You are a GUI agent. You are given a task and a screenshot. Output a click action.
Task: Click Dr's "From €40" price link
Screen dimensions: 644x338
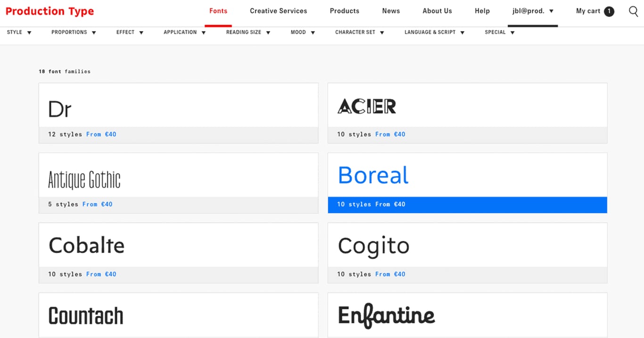point(101,134)
